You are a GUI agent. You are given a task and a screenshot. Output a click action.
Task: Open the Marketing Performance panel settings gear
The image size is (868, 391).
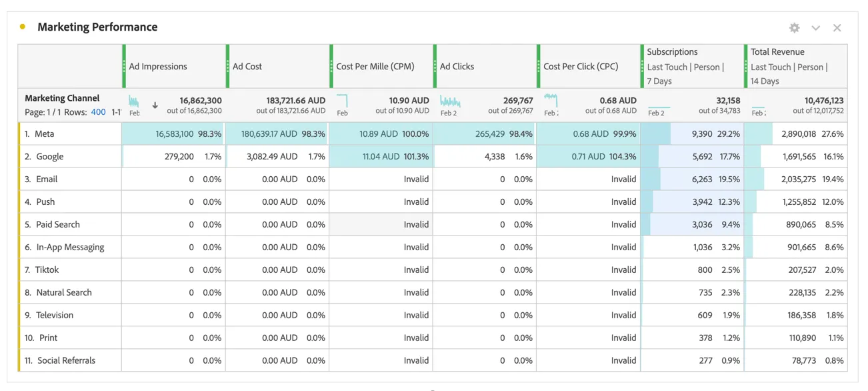pyautogui.click(x=794, y=28)
